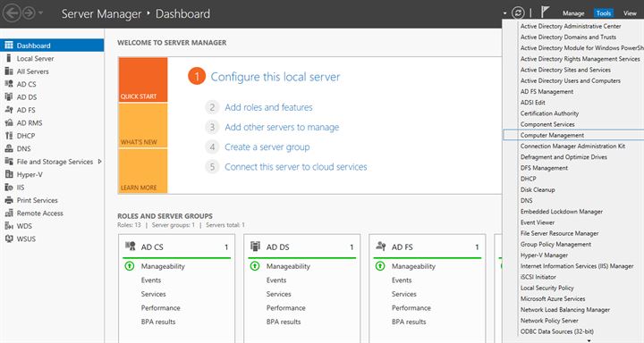This screenshot has height=343, width=644.
Task: Click the AD CS sidebar icon
Action: pos(9,84)
